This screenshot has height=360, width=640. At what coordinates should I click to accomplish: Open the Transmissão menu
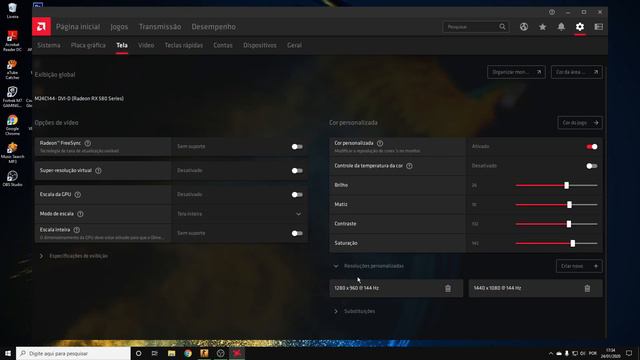(x=160, y=27)
